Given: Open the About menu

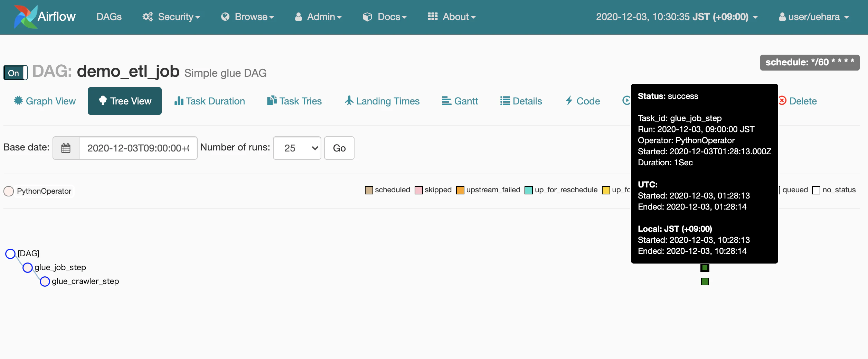Looking at the screenshot, I should [452, 17].
